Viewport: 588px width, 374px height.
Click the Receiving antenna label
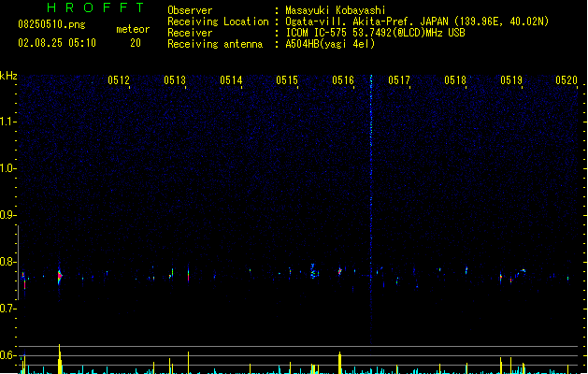(x=215, y=44)
